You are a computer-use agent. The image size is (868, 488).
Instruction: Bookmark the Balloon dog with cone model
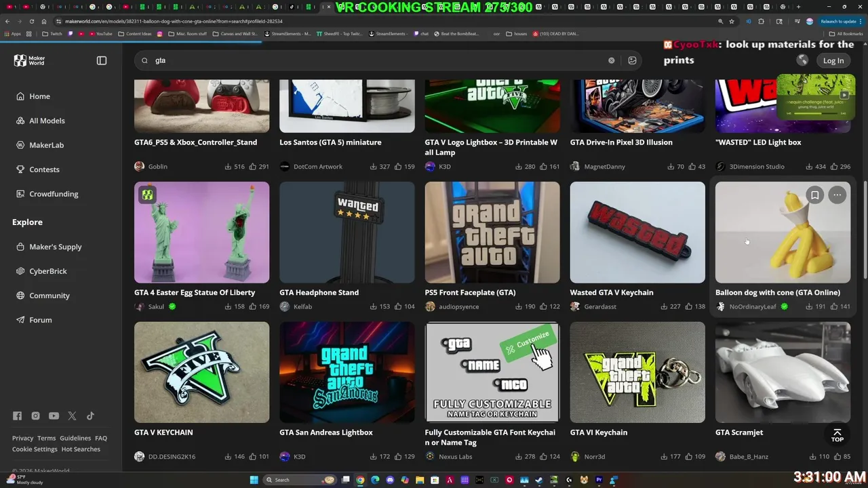(814, 195)
